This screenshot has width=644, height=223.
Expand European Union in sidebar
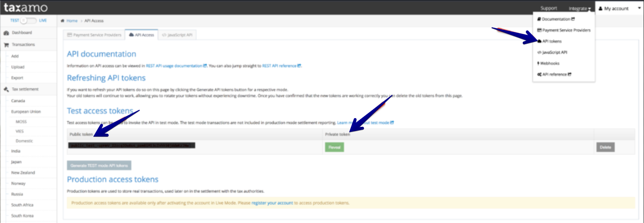click(26, 111)
